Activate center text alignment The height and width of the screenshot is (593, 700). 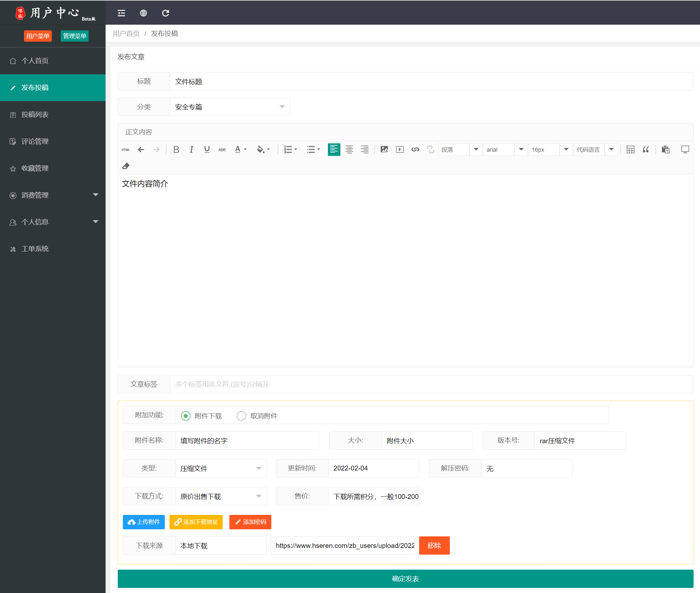coord(349,149)
